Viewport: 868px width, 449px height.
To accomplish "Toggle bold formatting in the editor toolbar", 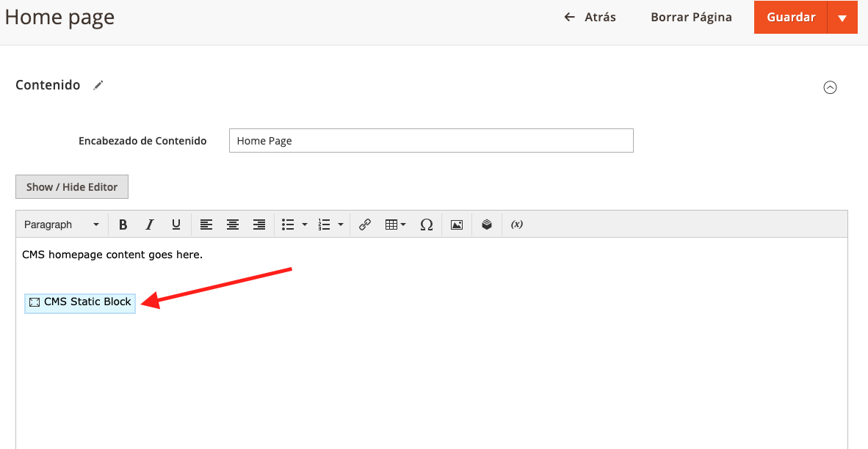I will pos(123,224).
